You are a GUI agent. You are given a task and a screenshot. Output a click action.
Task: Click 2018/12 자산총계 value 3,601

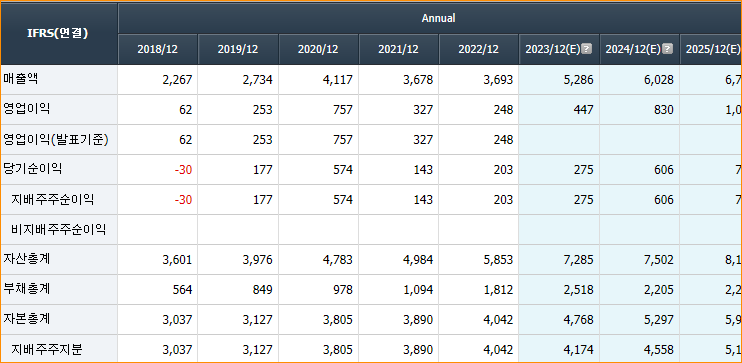[177, 260]
